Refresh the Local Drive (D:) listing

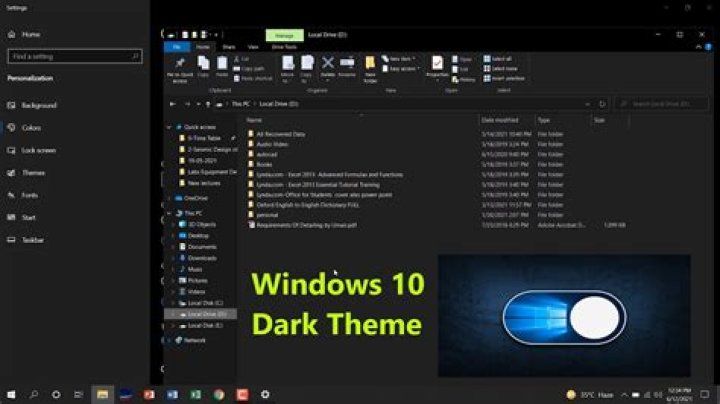pyautogui.click(x=602, y=104)
